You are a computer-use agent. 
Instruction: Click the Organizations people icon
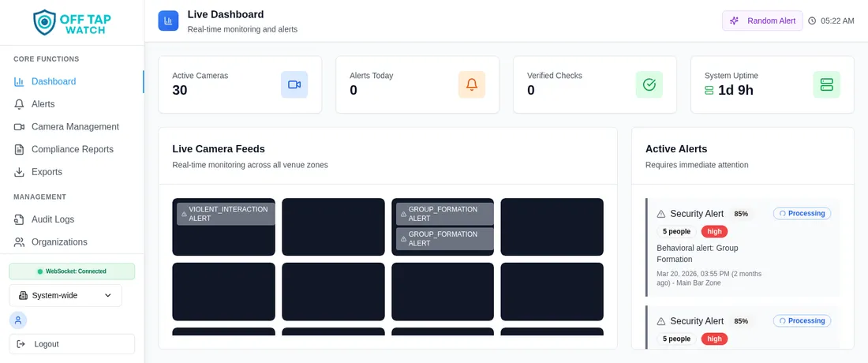(x=19, y=241)
